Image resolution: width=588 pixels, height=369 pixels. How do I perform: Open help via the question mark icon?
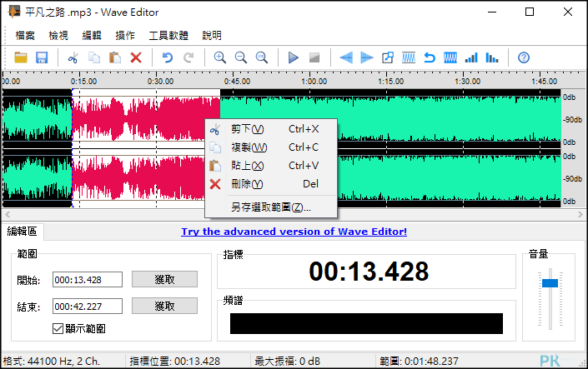[524, 57]
